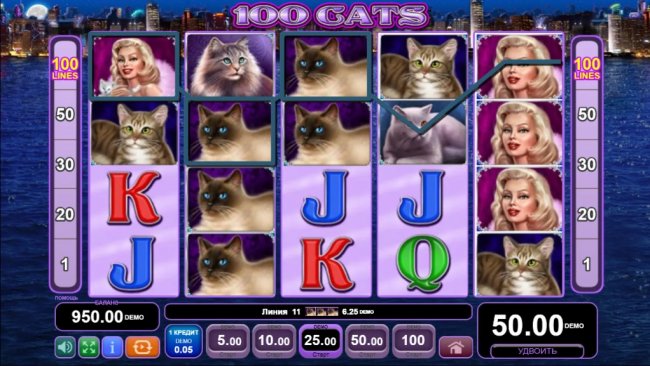Image resolution: width=650 pixels, height=366 pixels.
Task: Select 20 lines on right line panel
Action: tap(587, 214)
